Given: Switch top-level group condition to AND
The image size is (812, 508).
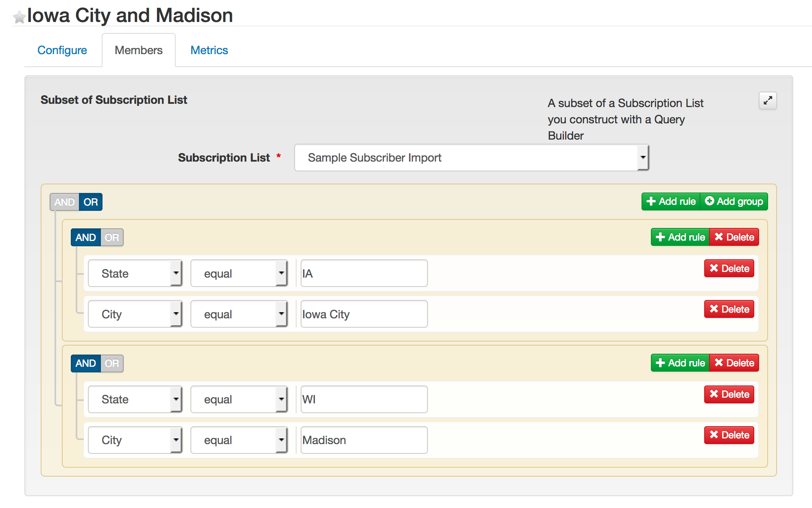Looking at the screenshot, I should (64, 202).
